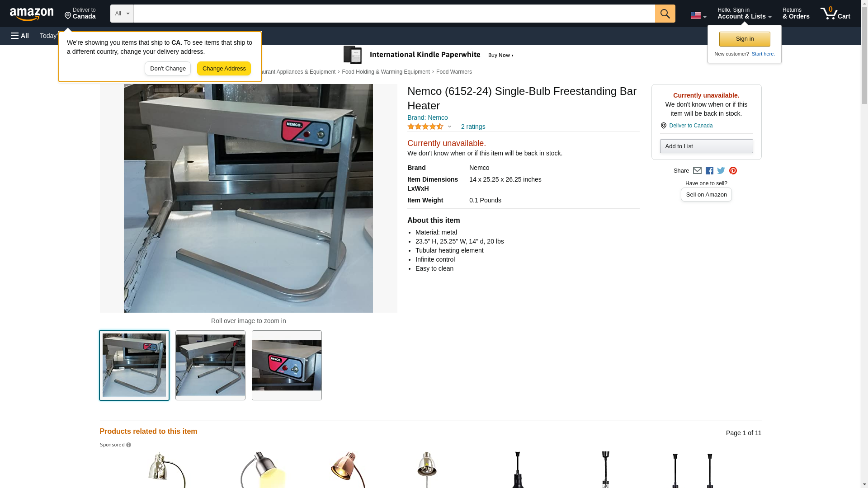The image size is (868, 488).
Task: Share product via email icon
Action: tap(697, 171)
